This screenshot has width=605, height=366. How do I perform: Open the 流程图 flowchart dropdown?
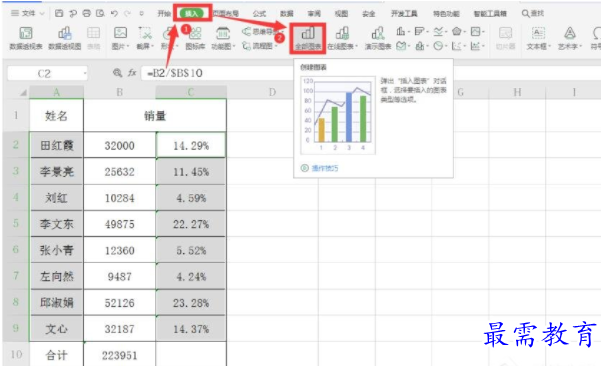260,46
